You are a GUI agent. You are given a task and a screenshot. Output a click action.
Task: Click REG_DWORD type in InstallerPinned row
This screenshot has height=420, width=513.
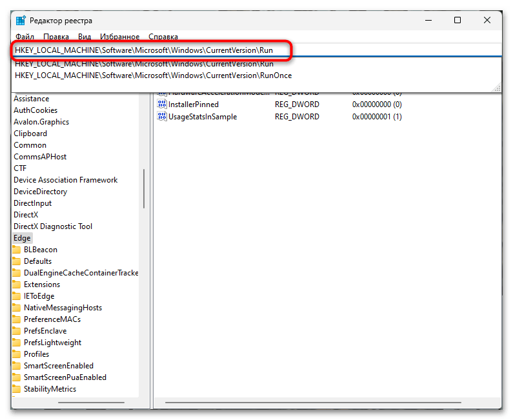[x=297, y=105]
